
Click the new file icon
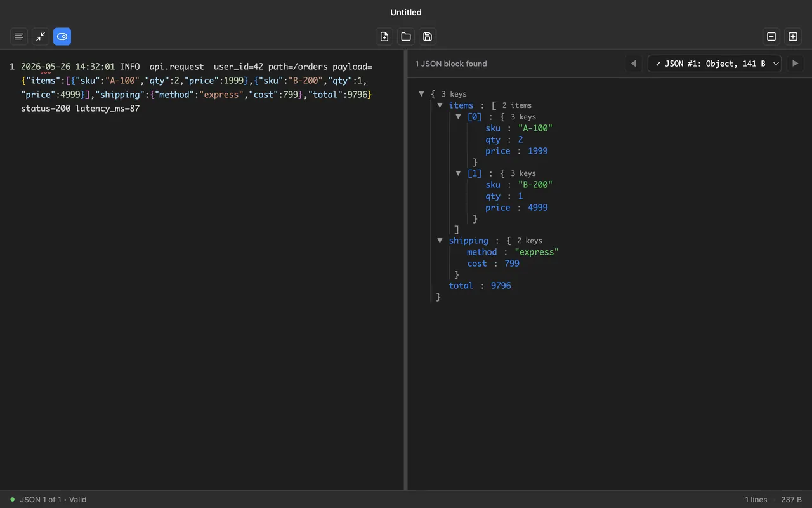tap(384, 37)
